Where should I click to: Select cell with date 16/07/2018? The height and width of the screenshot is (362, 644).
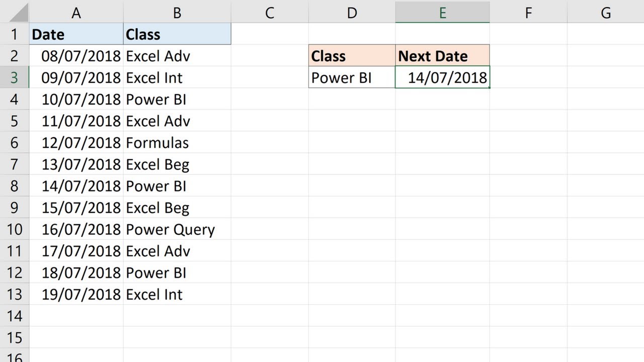76,229
